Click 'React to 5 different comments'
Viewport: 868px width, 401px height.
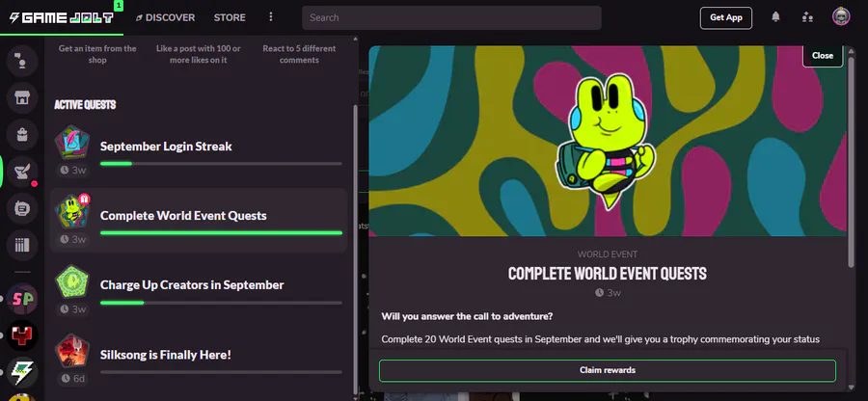point(299,54)
